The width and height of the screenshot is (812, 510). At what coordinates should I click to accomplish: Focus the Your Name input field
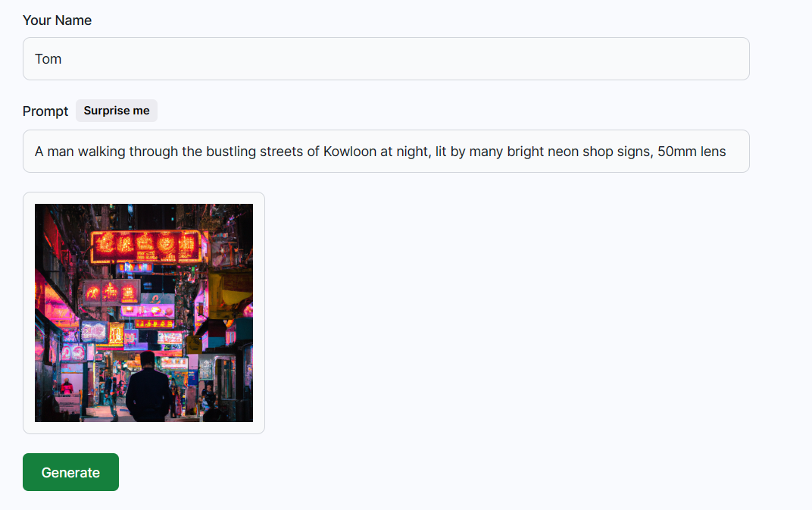[386, 58]
